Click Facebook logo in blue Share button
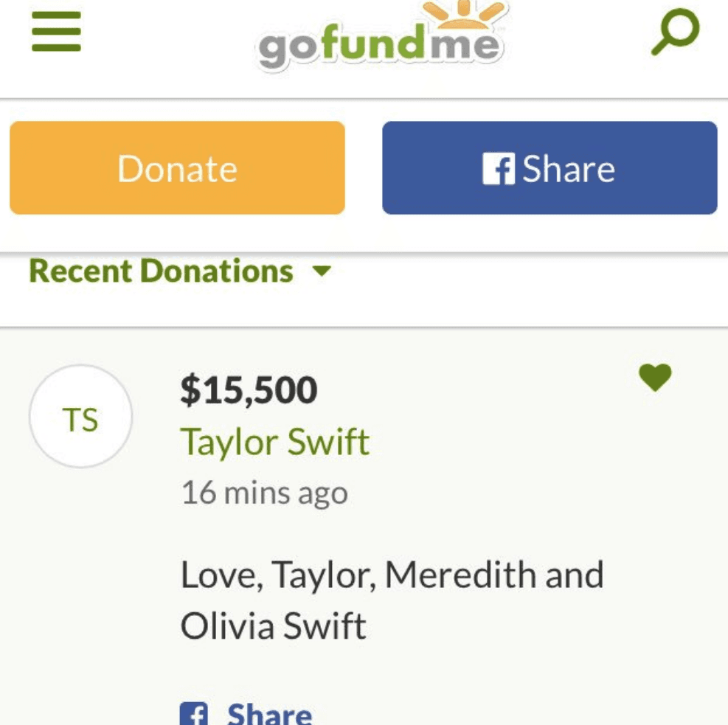 (496, 169)
